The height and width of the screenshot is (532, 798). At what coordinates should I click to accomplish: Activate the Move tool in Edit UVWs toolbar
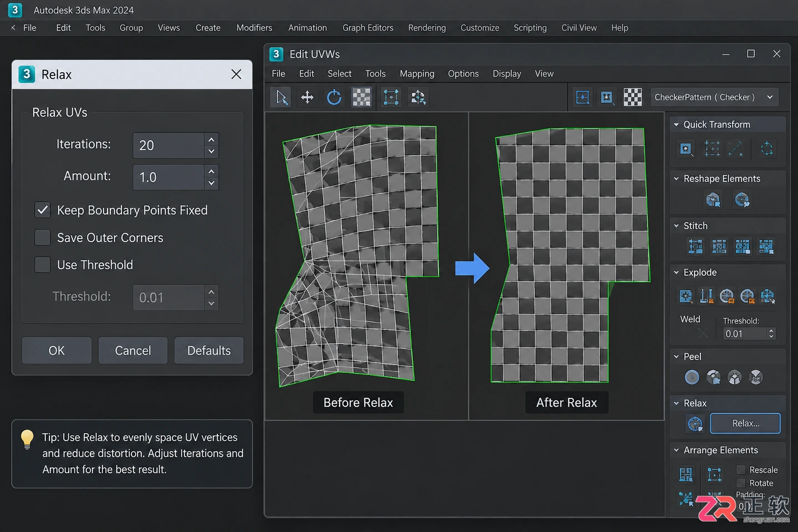307,98
